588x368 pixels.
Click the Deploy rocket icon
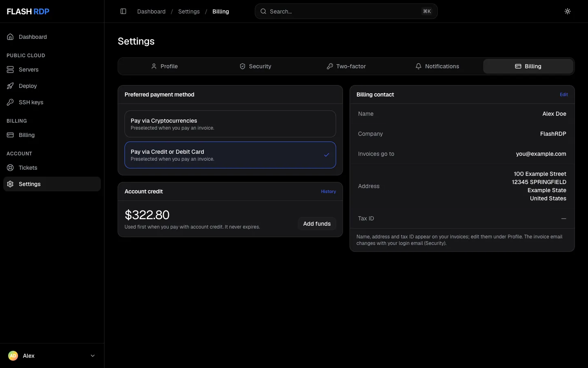tap(10, 86)
